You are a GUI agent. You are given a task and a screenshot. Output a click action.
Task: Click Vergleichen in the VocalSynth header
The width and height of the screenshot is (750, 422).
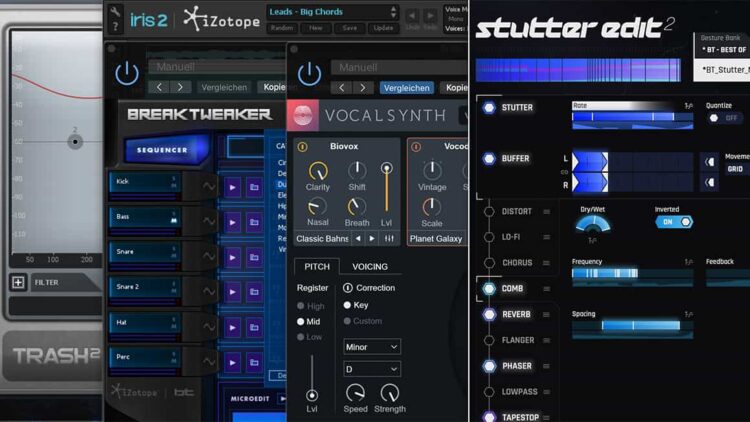pos(407,88)
